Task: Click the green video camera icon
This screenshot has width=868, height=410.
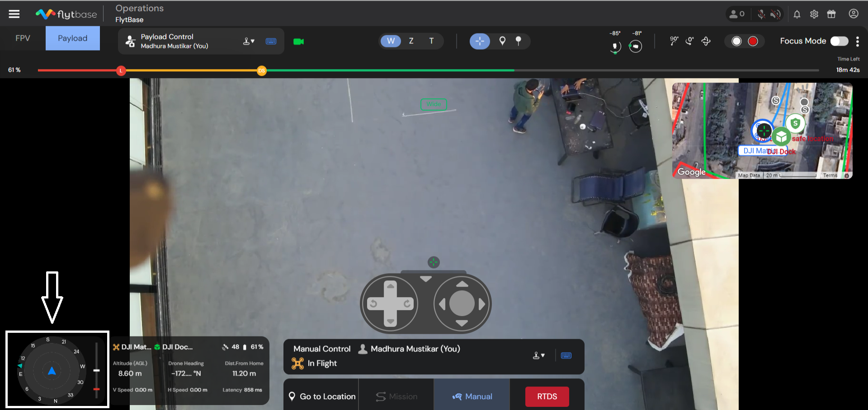Action: tap(298, 42)
